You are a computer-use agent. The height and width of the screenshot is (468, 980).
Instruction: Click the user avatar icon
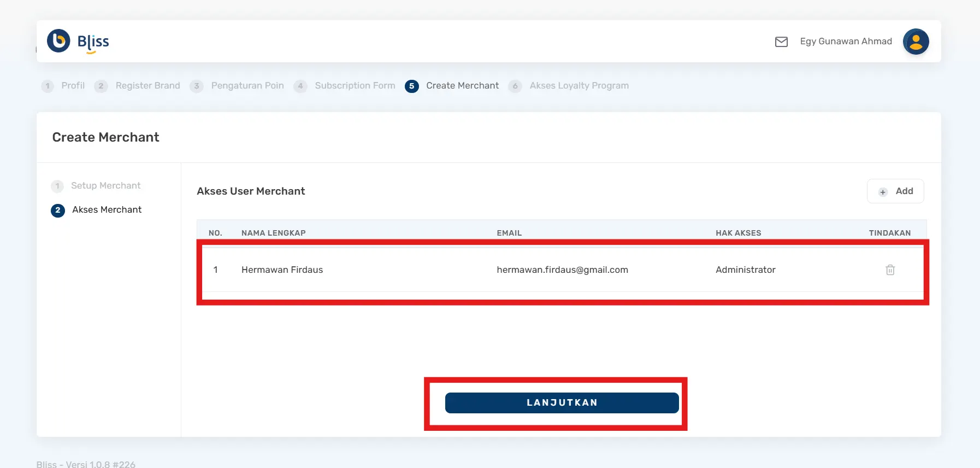point(916,42)
